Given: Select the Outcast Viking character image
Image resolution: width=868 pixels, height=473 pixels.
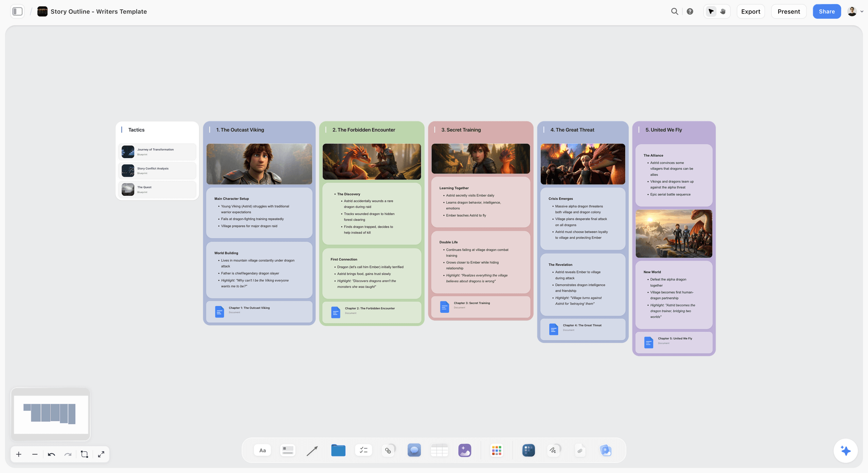Looking at the screenshot, I should (x=259, y=164).
